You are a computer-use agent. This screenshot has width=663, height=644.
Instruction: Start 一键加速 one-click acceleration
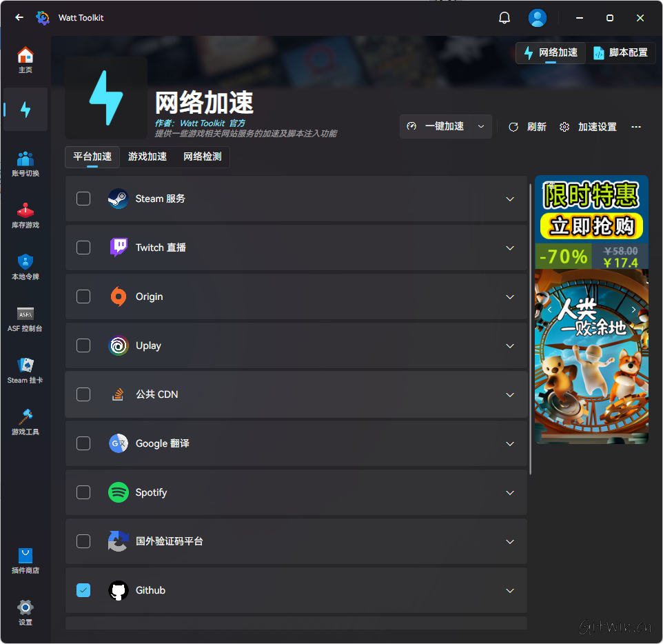click(x=436, y=126)
